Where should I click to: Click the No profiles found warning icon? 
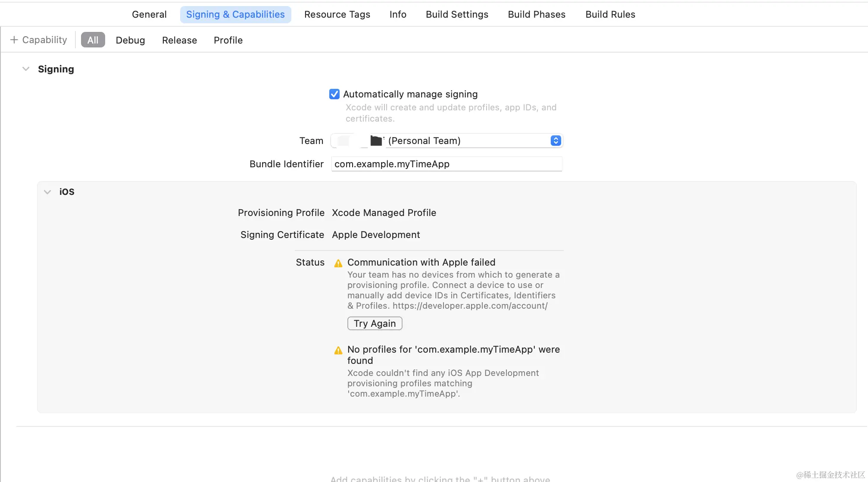coord(338,350)
